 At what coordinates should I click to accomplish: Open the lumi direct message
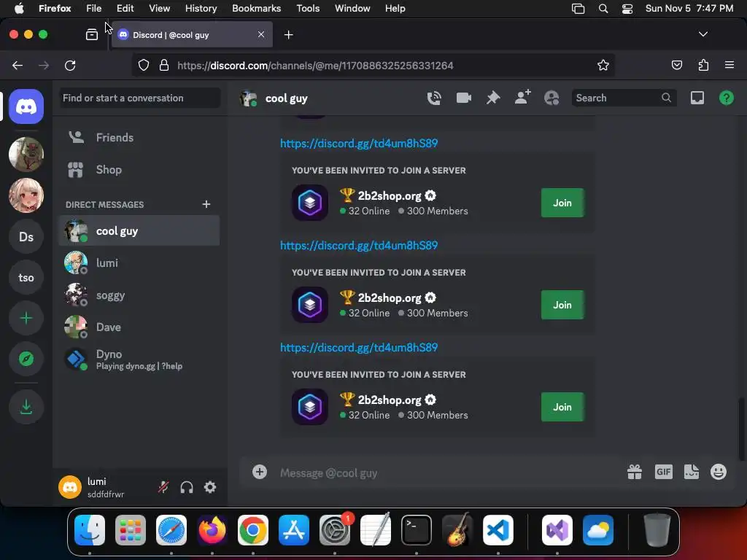[139, 262]
